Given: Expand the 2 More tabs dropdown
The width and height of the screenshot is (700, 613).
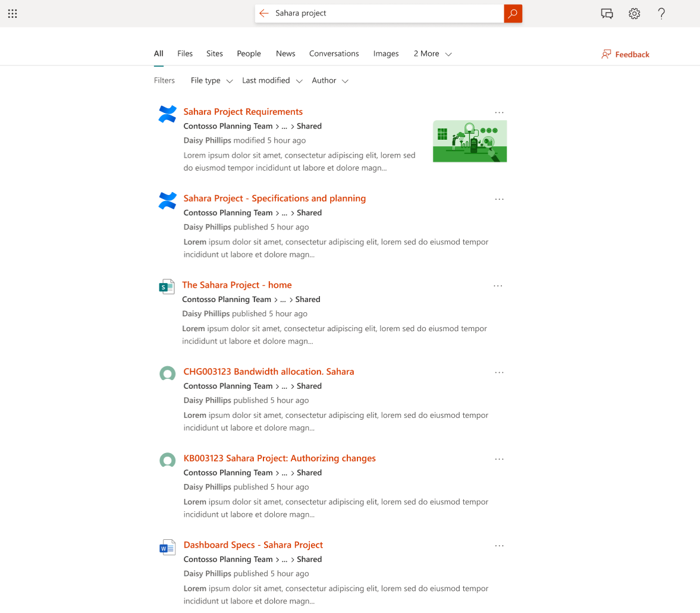Looking at the screenshot, I should click(x=432, y=54).
